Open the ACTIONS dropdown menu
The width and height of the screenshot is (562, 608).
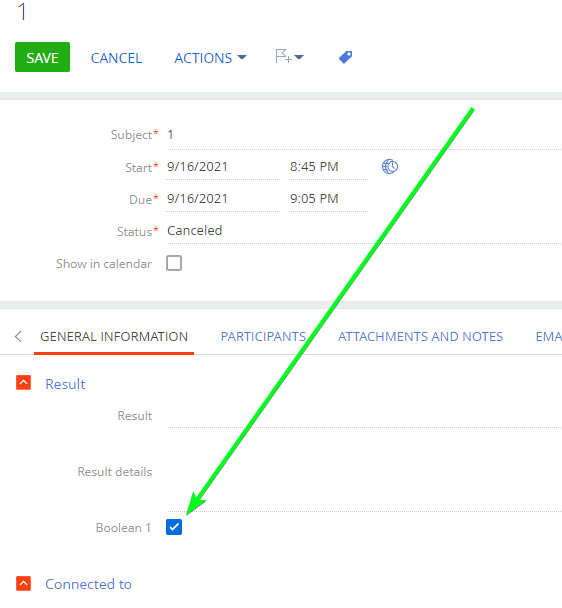pos(210,58)
